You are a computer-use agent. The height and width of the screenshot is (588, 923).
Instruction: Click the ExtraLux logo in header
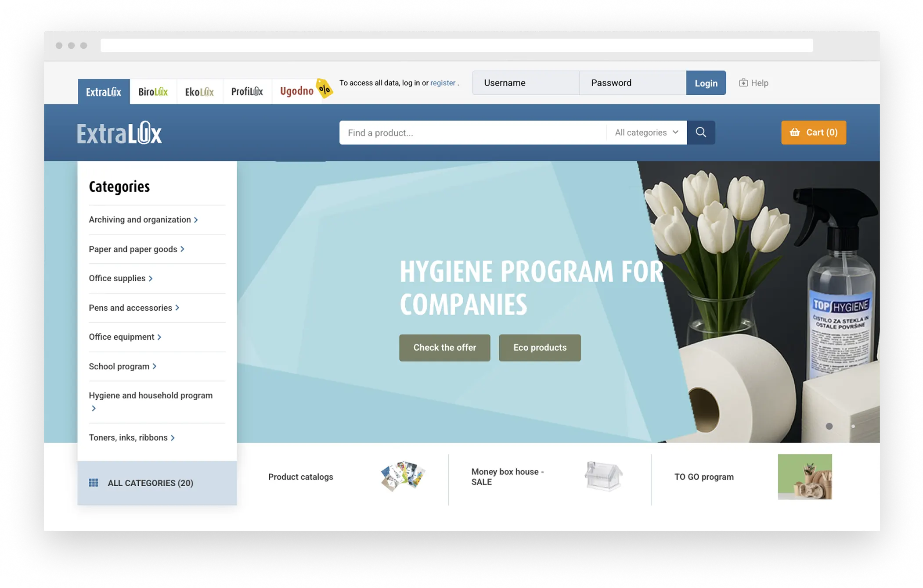point(119,133)
